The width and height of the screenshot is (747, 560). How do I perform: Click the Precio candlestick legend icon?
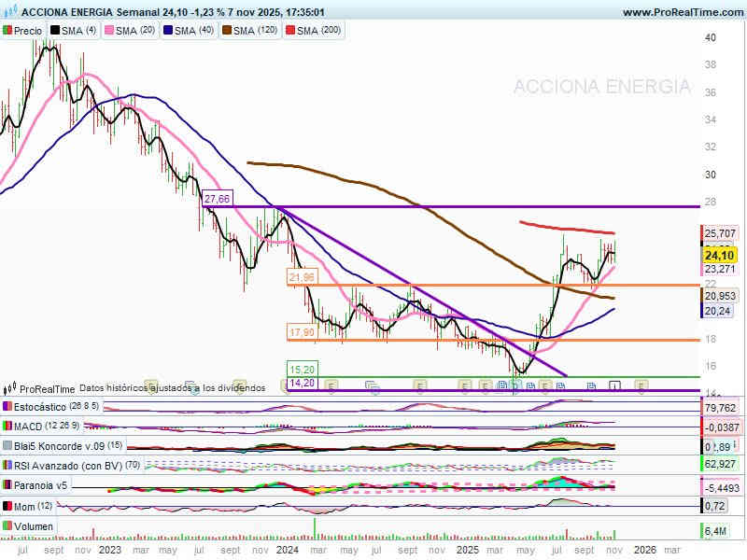7,31
